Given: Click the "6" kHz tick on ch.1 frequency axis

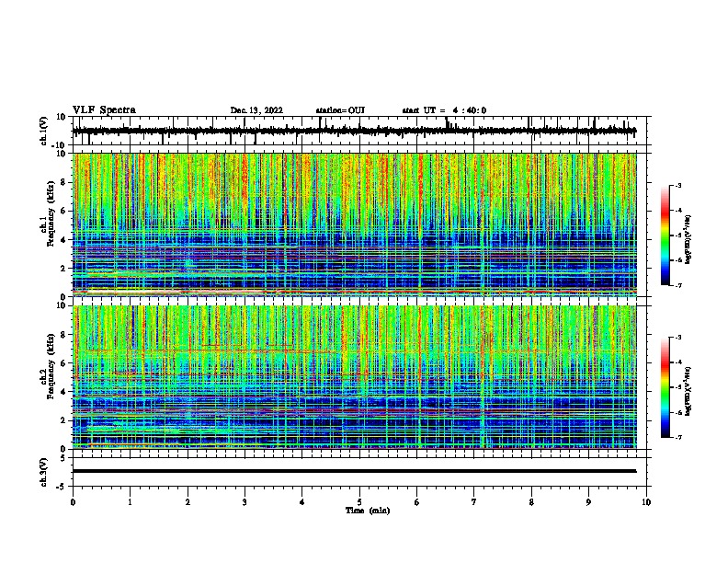Looking at the screenshot, I should click(x=63, y=211).
